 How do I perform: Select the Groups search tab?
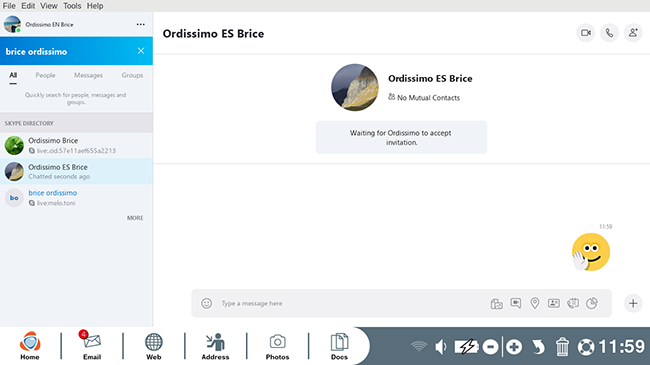coord(132,75)
